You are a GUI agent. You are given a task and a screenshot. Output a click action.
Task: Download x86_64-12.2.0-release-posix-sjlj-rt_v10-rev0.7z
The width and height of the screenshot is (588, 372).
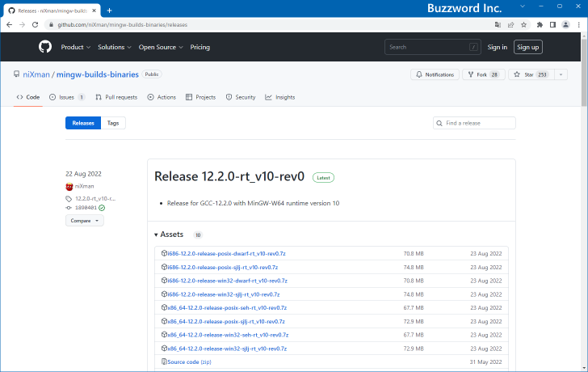click(226, 321)
